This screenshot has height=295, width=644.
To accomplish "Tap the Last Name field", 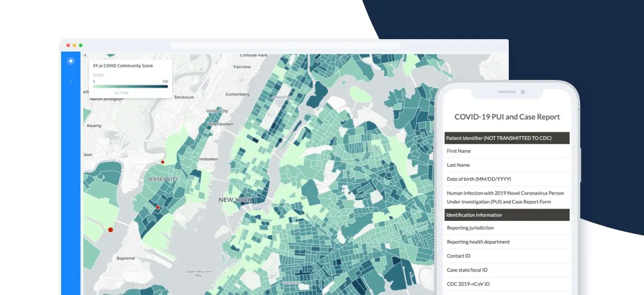I will [x=507, y=165].
